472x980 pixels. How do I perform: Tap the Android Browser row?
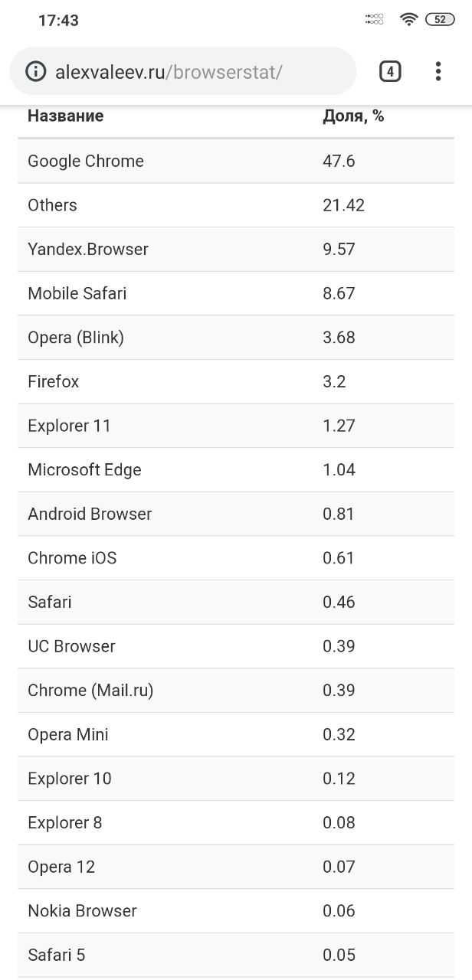(236, 514)
